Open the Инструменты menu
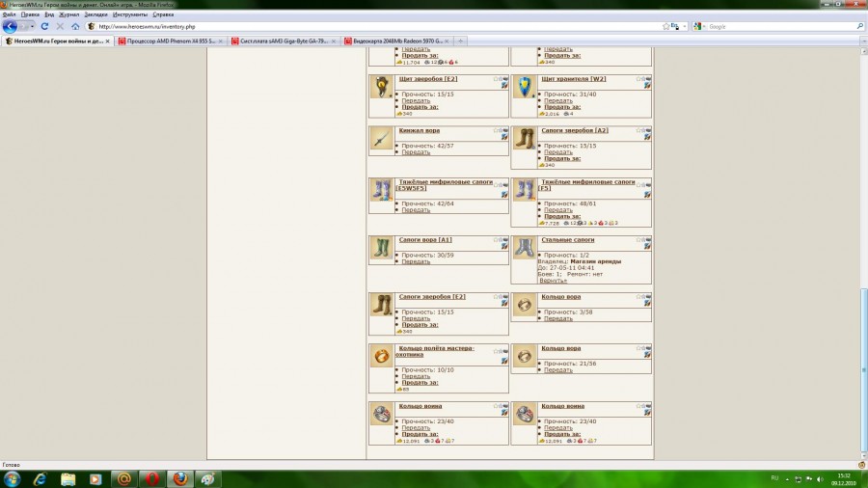Image resolution: width=868 pixels, height=488 pixels. click(x=130, y=14)
